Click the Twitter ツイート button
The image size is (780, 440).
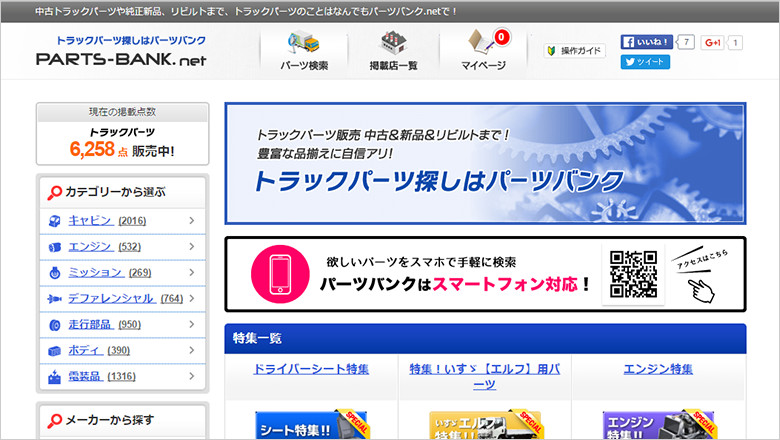coord(645,62)
